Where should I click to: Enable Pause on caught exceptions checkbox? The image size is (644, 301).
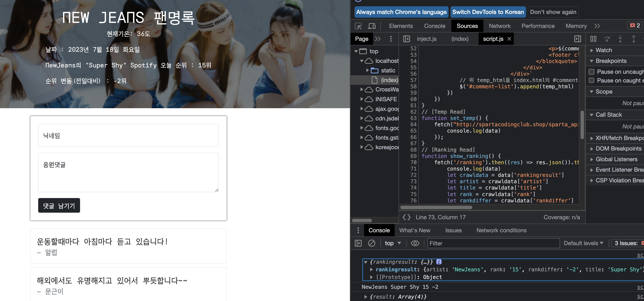coord(591,80)
